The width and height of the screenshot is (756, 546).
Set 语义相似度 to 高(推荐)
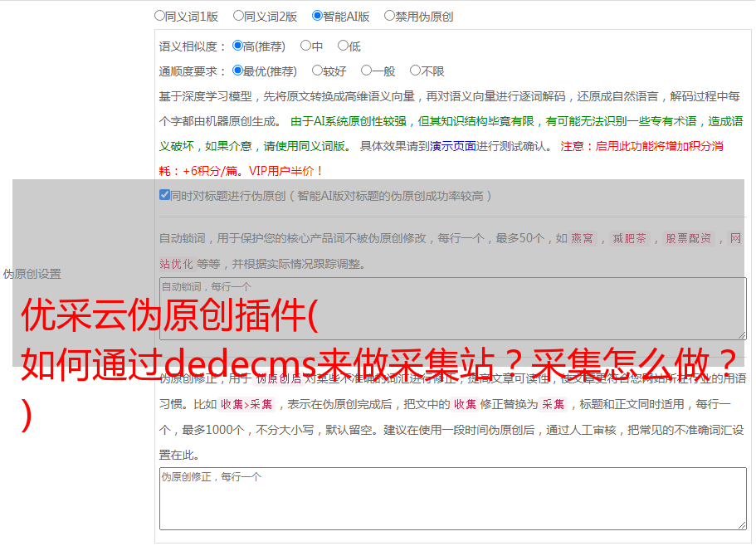(x=237, y=46)
